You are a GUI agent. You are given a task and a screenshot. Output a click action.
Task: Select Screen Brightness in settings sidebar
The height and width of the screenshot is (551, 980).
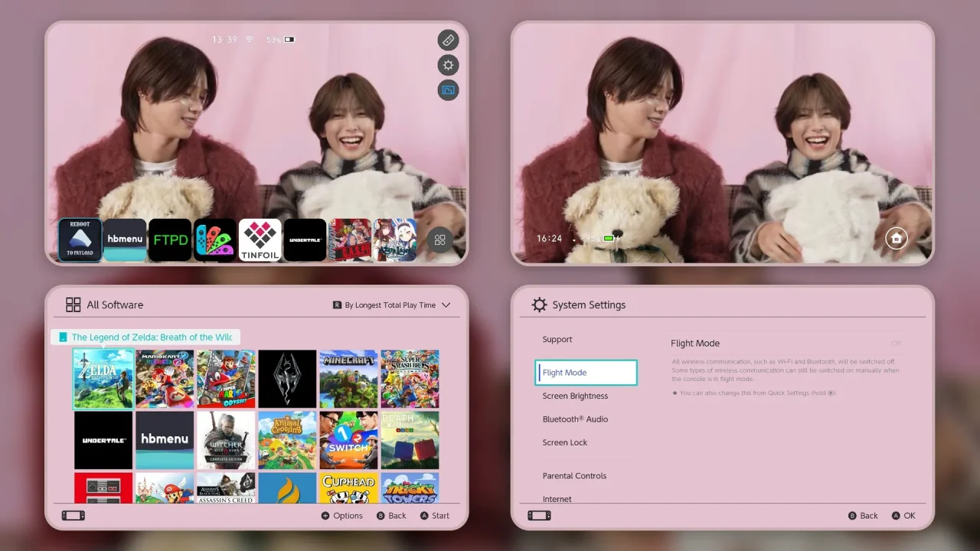pos(575,396)
